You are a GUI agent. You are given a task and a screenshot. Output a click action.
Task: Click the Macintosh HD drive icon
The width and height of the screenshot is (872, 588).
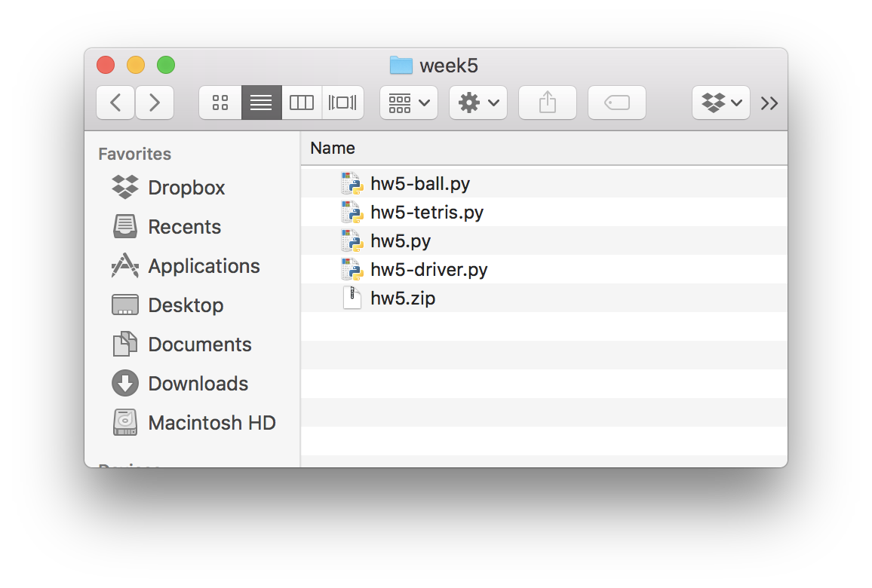125,422
